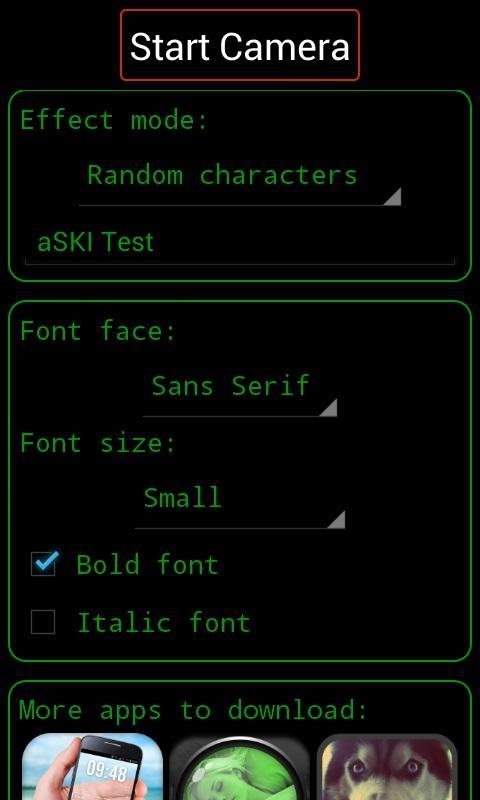Click the Font size: label
The width and height of the screenshot is (480, 800).
click(98, 443)
